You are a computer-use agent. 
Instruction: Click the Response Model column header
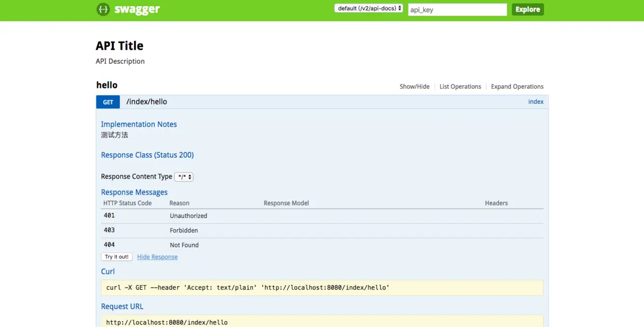pyautogui.click(x=286, y=203)
